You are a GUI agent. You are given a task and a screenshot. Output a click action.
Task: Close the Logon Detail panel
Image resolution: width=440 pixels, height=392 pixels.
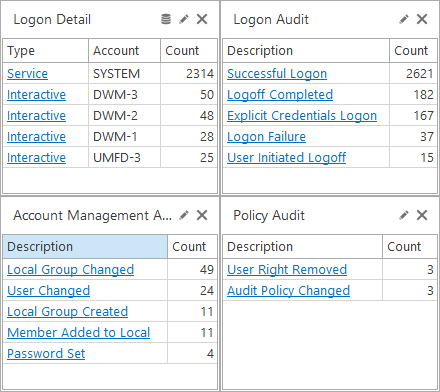point(202,19)
